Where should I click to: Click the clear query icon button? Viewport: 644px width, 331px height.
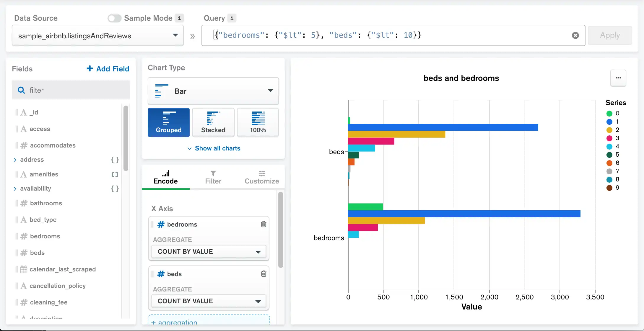tap(575, 35)
